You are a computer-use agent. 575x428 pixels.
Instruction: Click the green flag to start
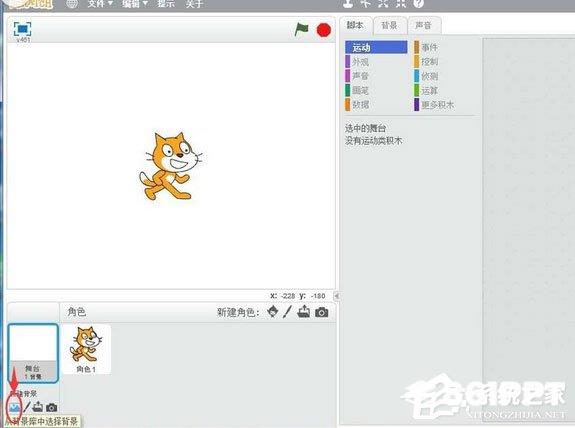point(301,29)
